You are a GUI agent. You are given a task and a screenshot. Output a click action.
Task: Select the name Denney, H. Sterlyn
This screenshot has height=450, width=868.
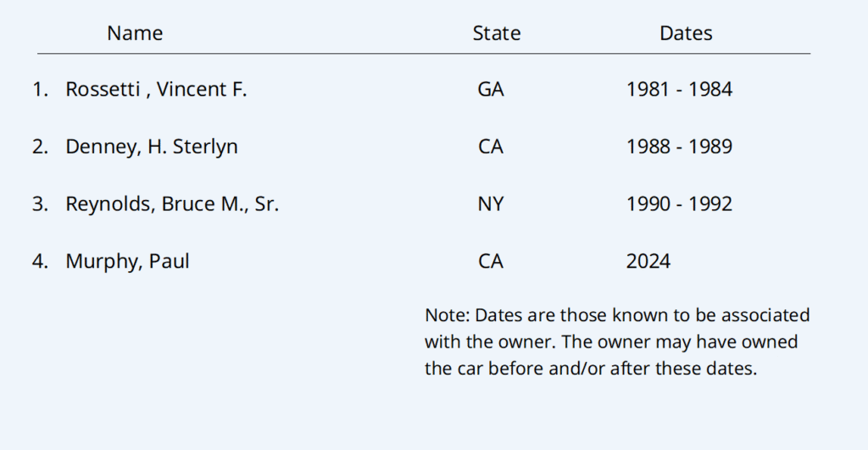point(152,147)
